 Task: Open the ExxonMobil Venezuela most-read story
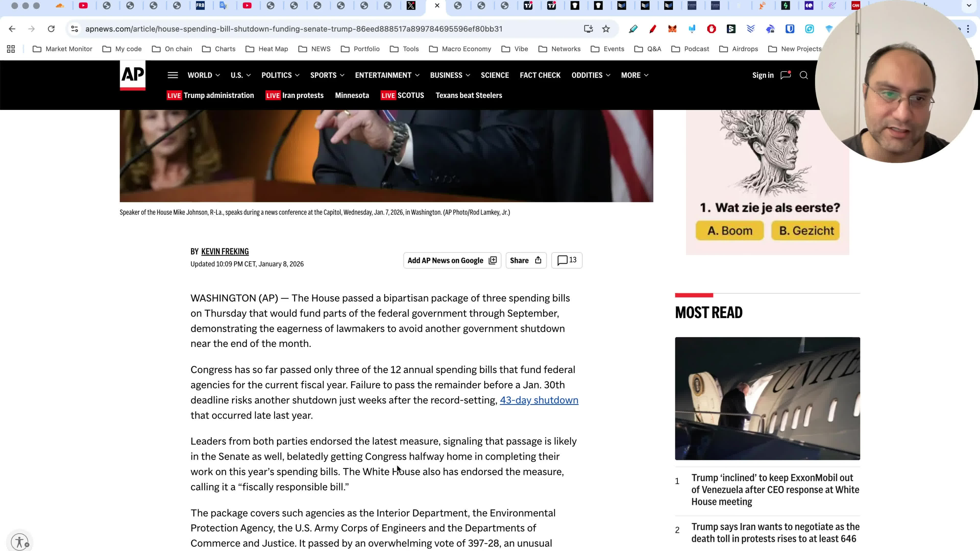click(775, 490)
